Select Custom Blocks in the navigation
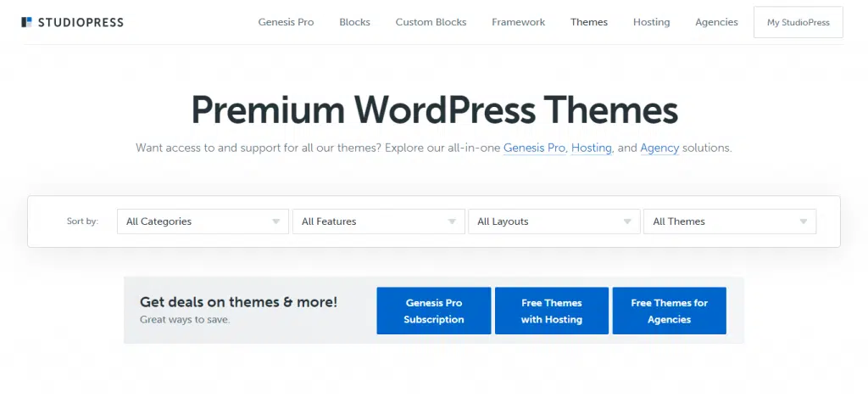The height and width of the screenshot is (398, 868). pyautogui.click(x=431, y=22)
